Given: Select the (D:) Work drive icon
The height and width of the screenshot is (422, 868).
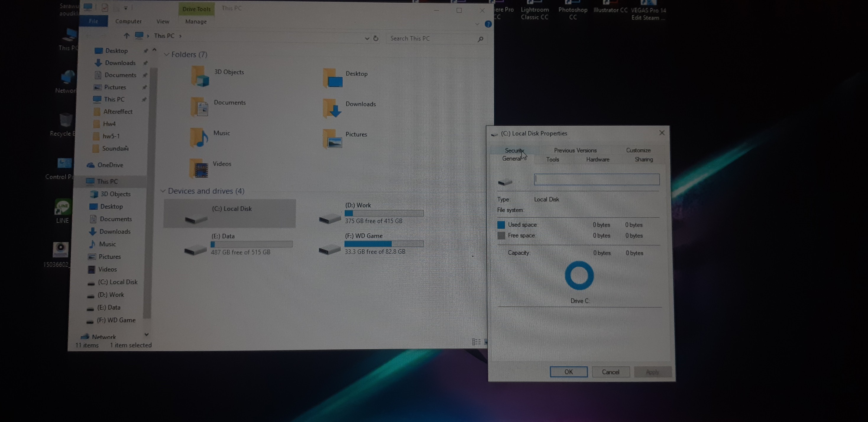Looking at the screenshot, I should click(x=330, y=219).
